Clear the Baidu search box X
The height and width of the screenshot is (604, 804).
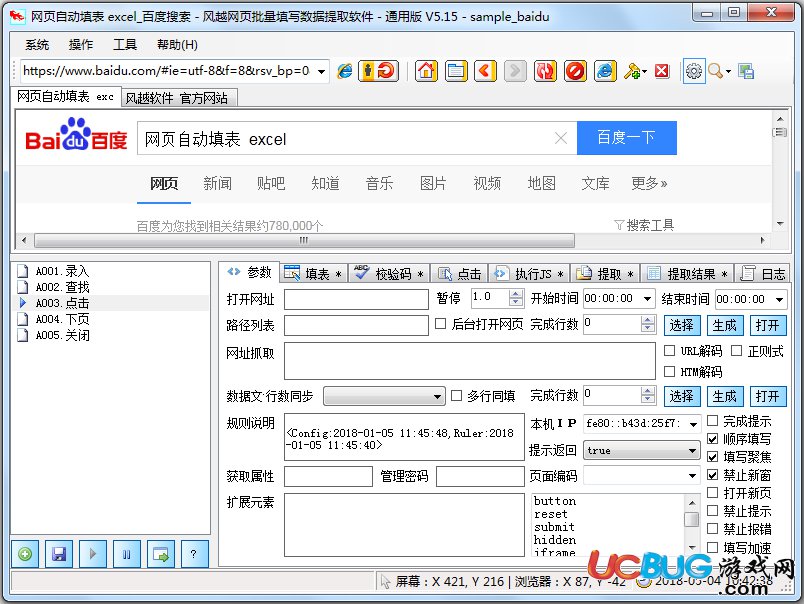point(561,138)
